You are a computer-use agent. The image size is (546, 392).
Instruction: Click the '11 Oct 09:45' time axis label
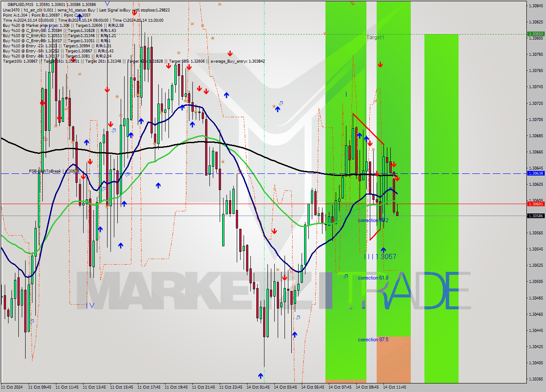[x=40, y=387]
